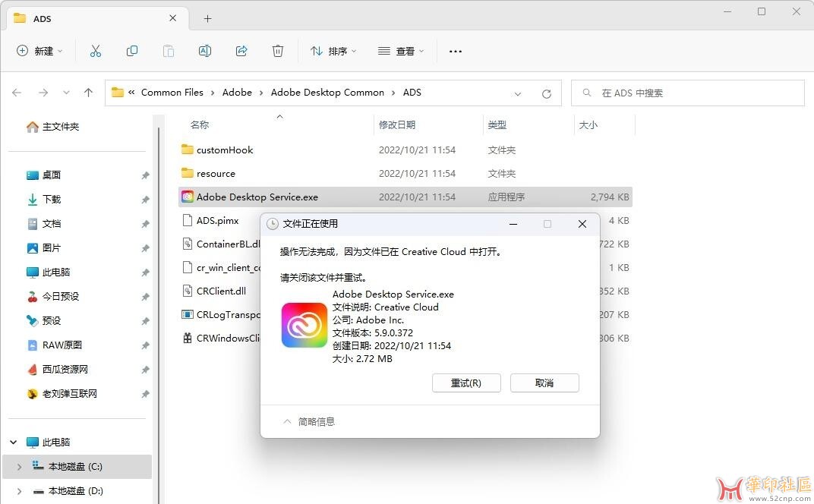Viewport: 814px width, 504px height.
Task: Click 取消 cancel button in dialog
Action: [544, 383]
